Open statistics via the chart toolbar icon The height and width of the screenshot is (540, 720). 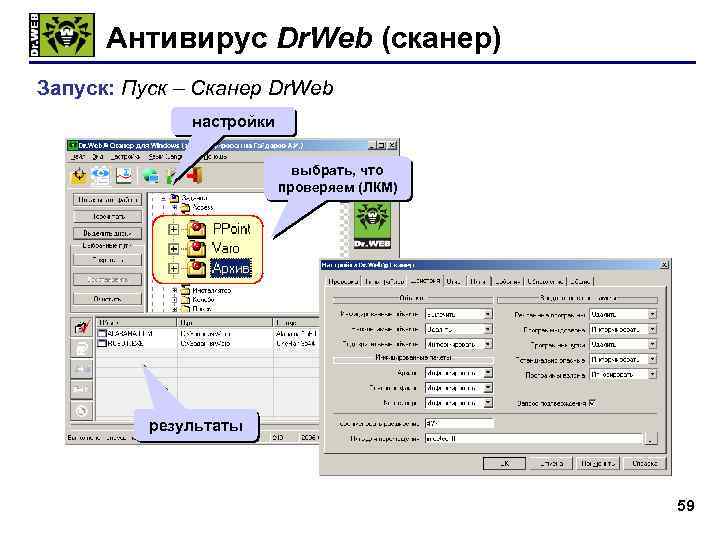point(124,175)
